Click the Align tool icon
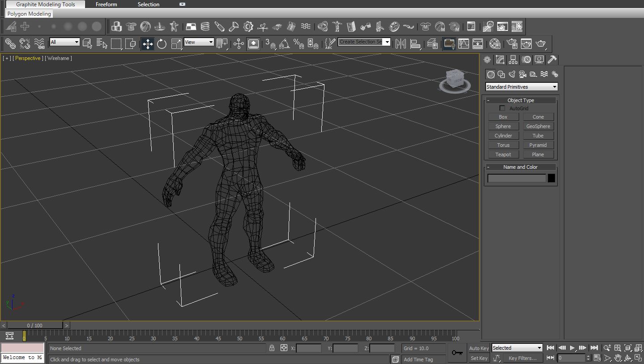Image resolution: width=644 pixels, height=364 pixels. [x=415, y=43]
